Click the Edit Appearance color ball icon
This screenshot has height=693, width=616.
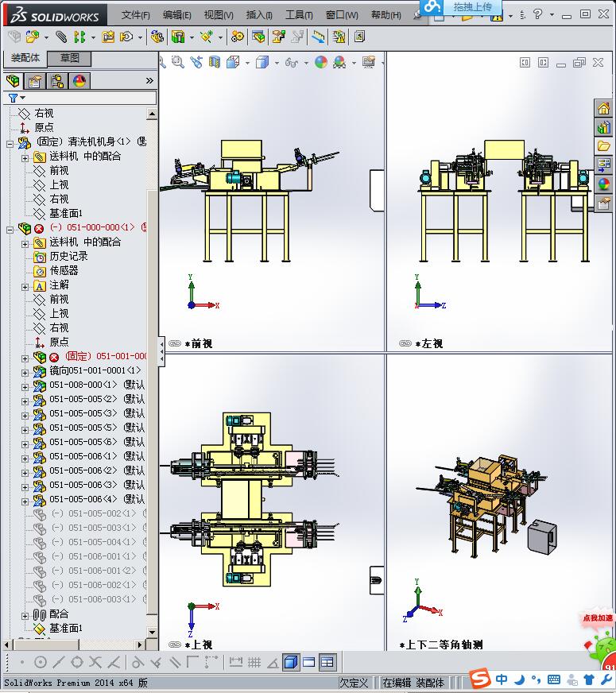[321, 62]
